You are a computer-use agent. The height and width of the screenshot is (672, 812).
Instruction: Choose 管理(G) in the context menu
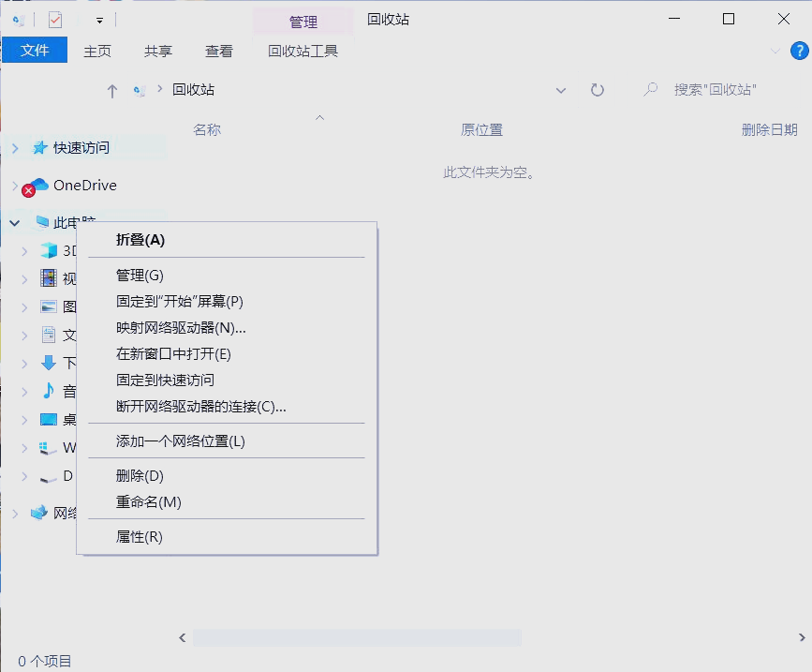227,276
